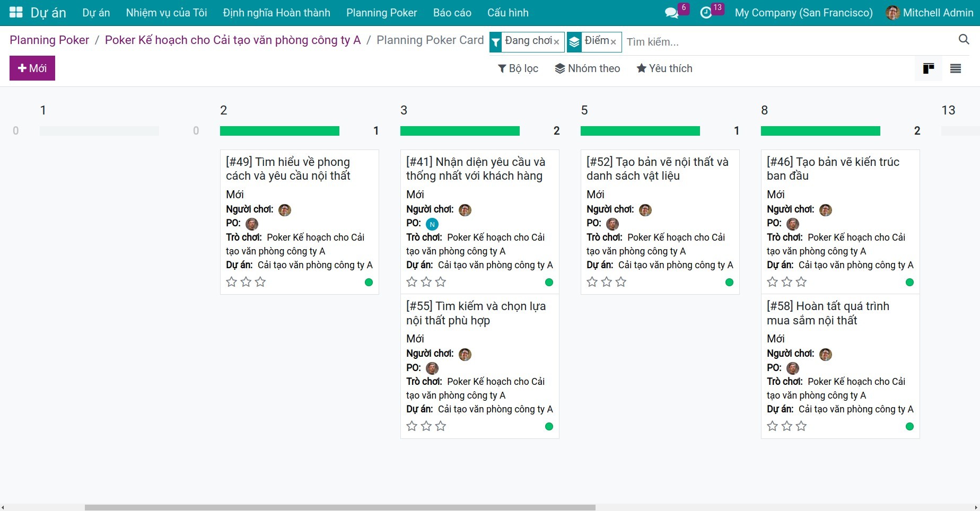
Task: Expand the Nhóm theo dropdown
Action: coord(588,68)
